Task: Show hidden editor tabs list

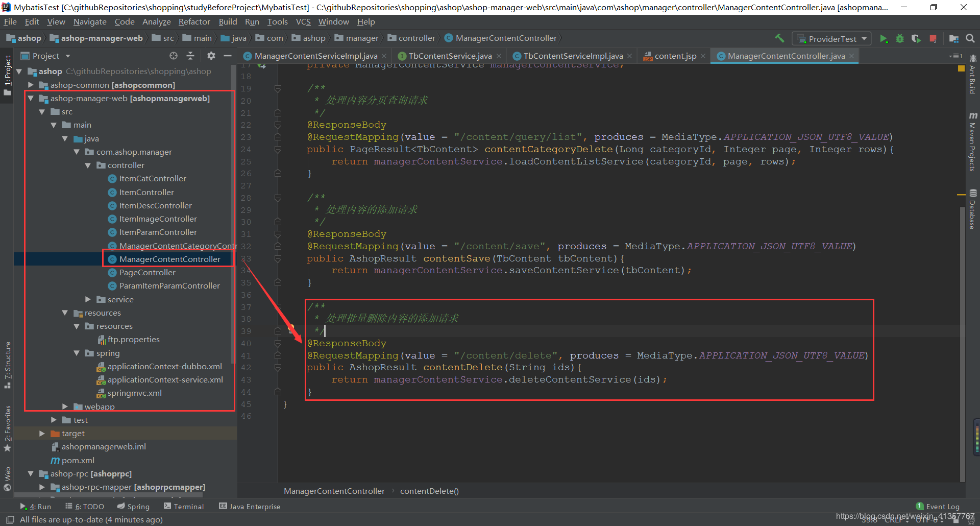Action: click(955, 56)
